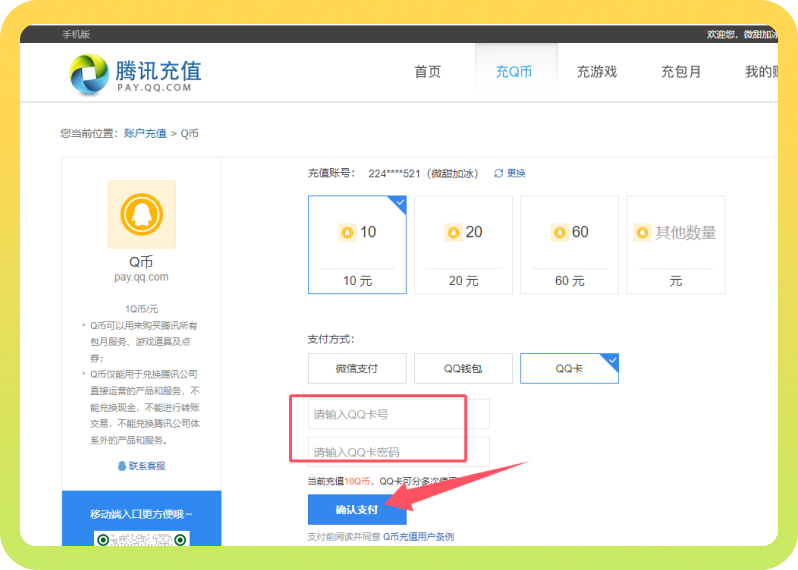Screen dimensions: 798x570
Task: Click the Tencent Pay logo
Action: point(135,74)
